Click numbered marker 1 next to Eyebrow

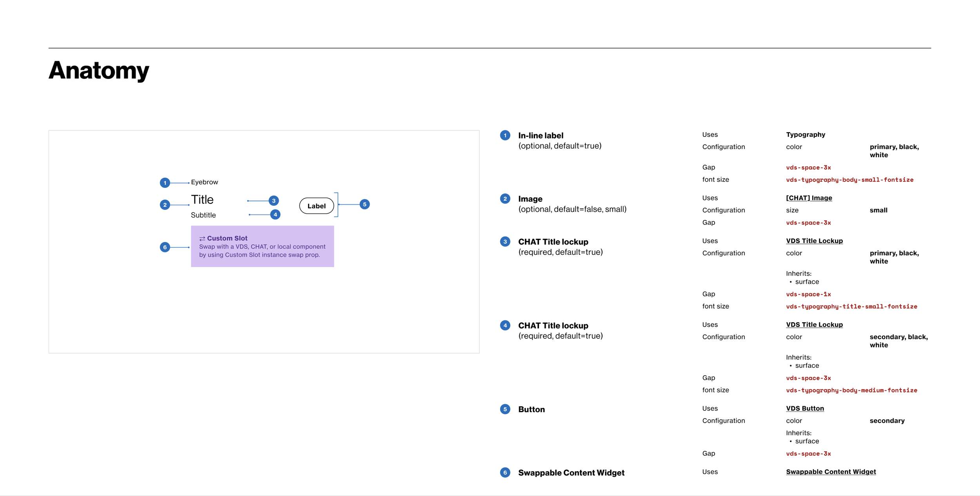tap(165, 183)
